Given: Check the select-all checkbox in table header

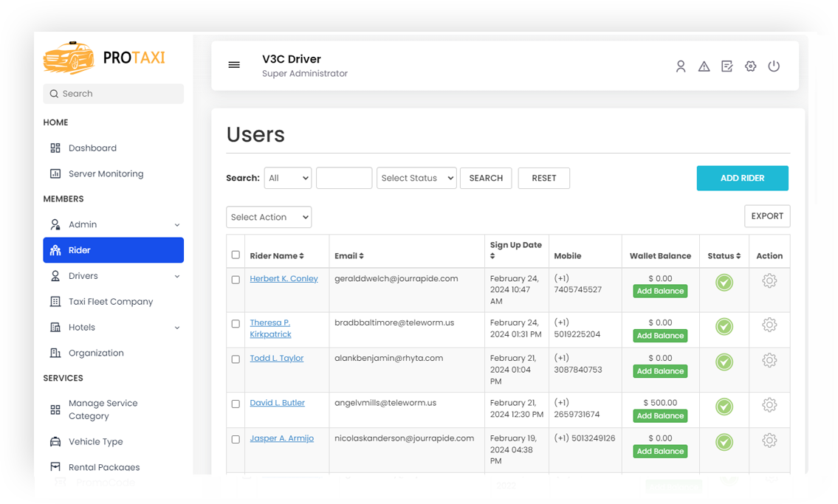Looking at the screenshot, I should pyautogui.click(x=236, y=254).
